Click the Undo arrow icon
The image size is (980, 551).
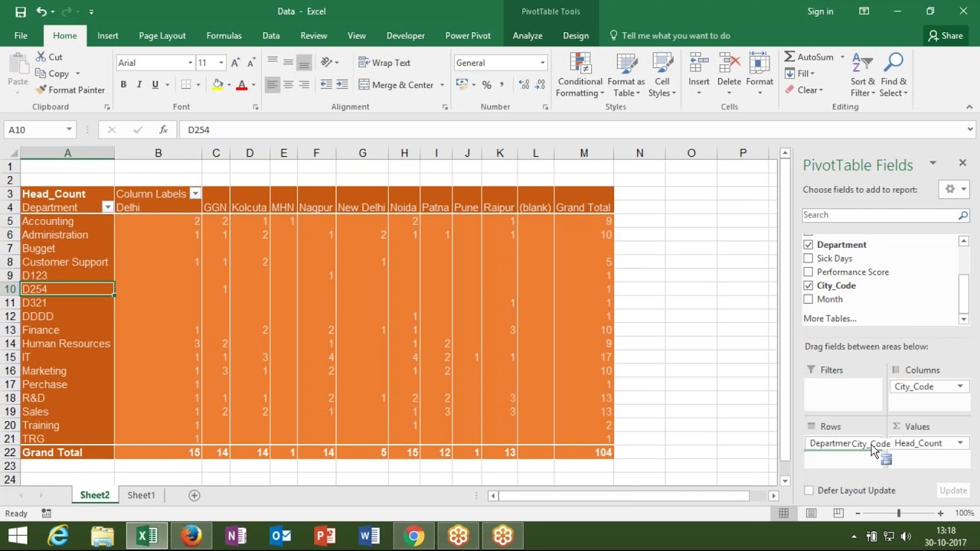(41, 11)
